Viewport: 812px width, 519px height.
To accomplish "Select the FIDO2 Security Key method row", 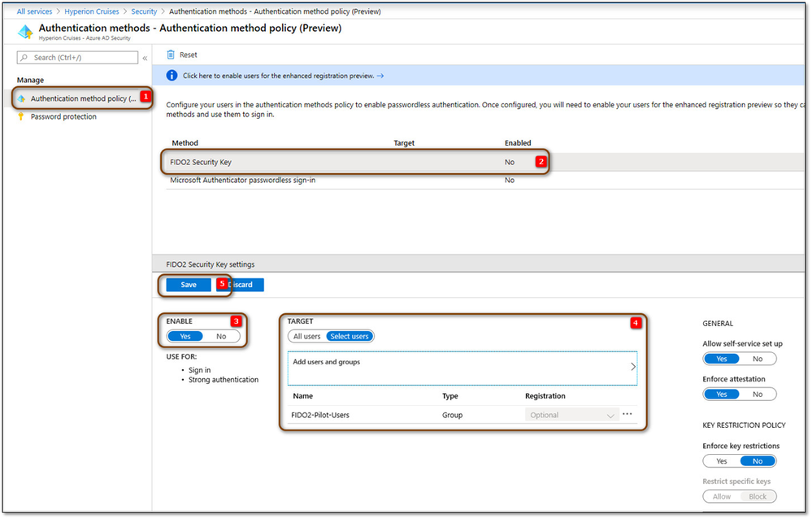I will 484,162.
